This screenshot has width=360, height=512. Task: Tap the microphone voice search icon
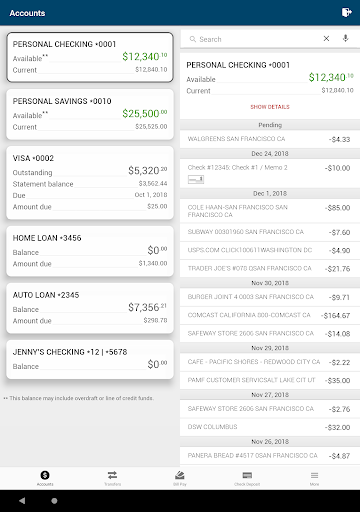point(346,39)
